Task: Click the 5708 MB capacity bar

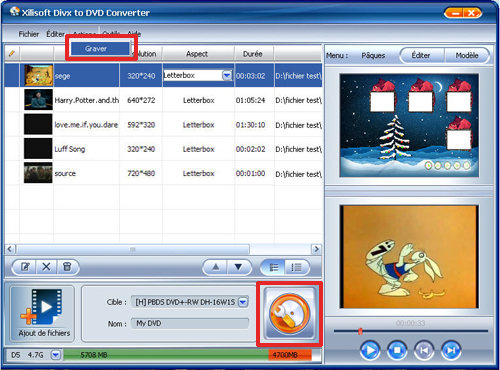Action: 166,355
